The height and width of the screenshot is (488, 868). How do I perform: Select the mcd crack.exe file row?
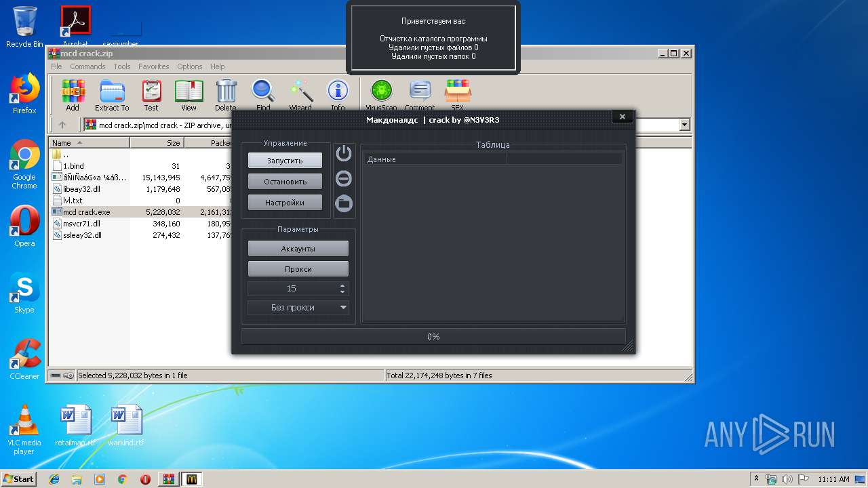(x=86, y=212)
